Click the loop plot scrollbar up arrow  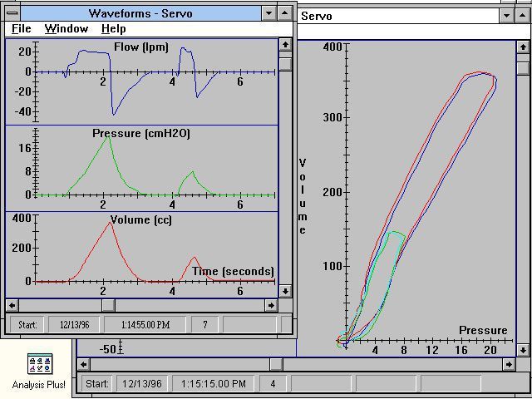(522, 47)
